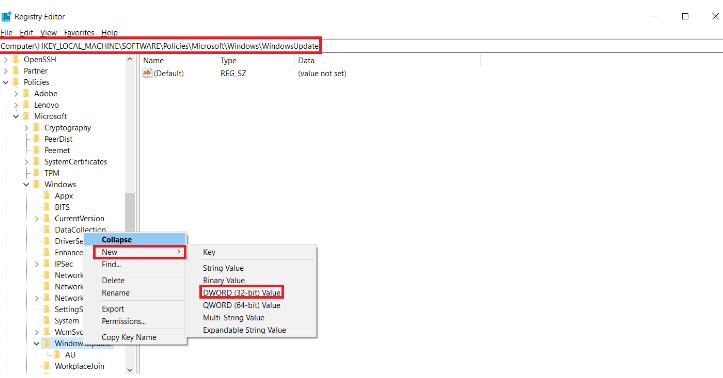Screen dimensions: 723x378
Task: Click the Cryptography folder icon
Action: pos(37,128)
